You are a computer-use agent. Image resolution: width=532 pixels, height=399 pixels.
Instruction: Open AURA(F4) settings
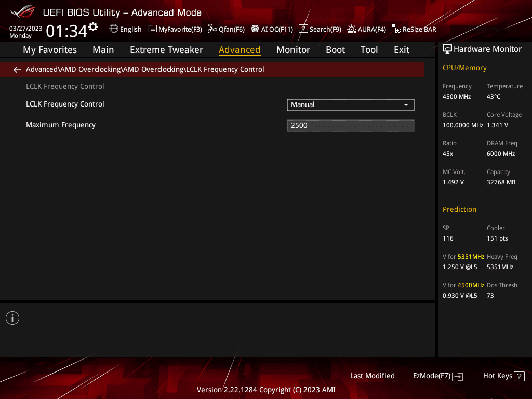[366, 29]
